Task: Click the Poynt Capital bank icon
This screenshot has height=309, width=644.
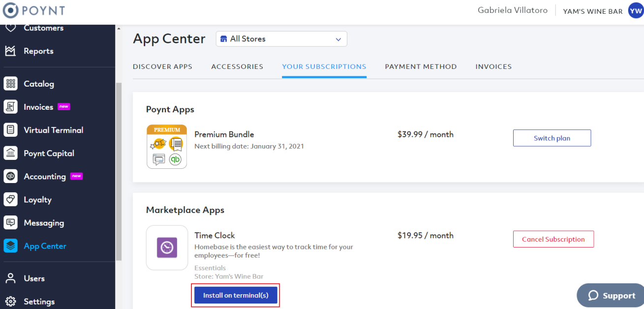Action: (10, 153)
